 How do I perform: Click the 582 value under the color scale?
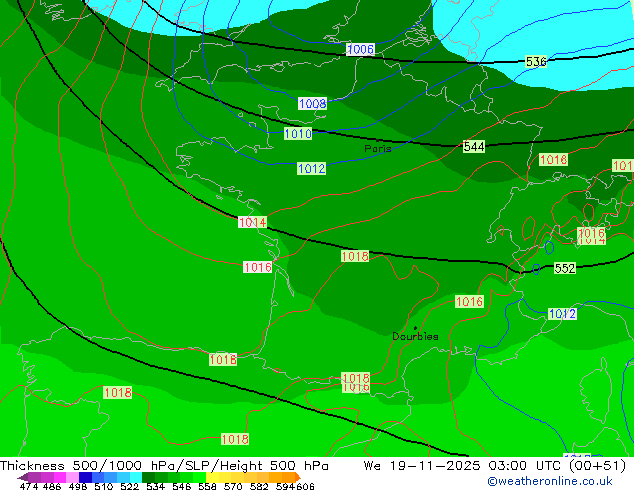(x=259, y=486)
